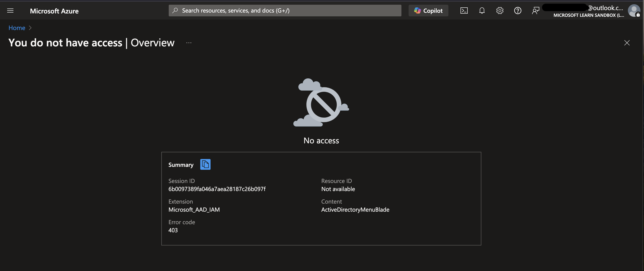Launch Cloud Shell from the top bar
Viewport: 644px width, 271px height.
pyautogui.click(x=464, y=11)
